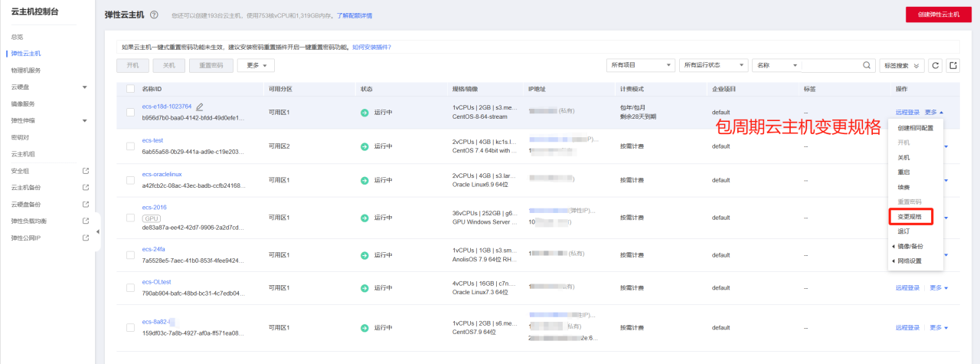
Task: Refresh the server list with the refresh icon
Action: click(936, 65)
